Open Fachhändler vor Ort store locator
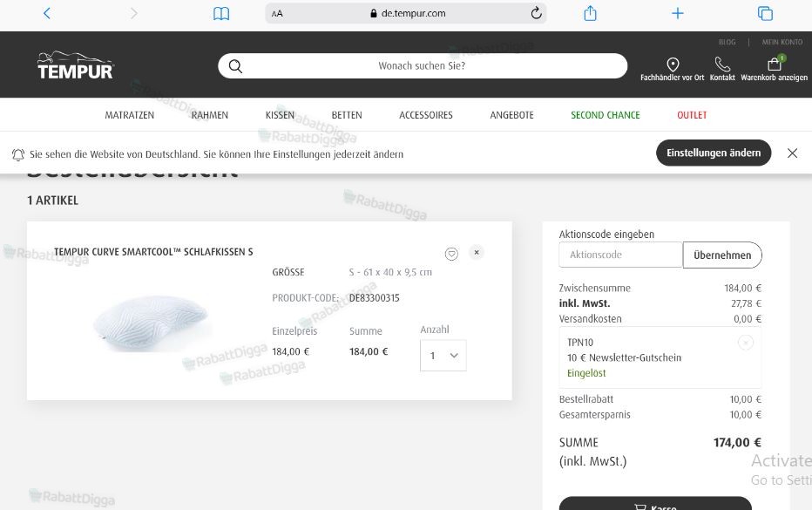 [673, 70]
